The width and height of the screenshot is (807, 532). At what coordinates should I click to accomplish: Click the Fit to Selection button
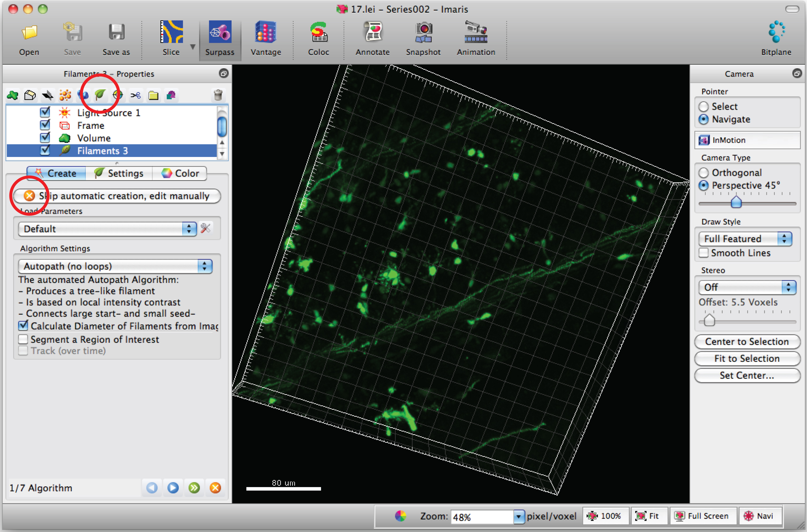746,359
